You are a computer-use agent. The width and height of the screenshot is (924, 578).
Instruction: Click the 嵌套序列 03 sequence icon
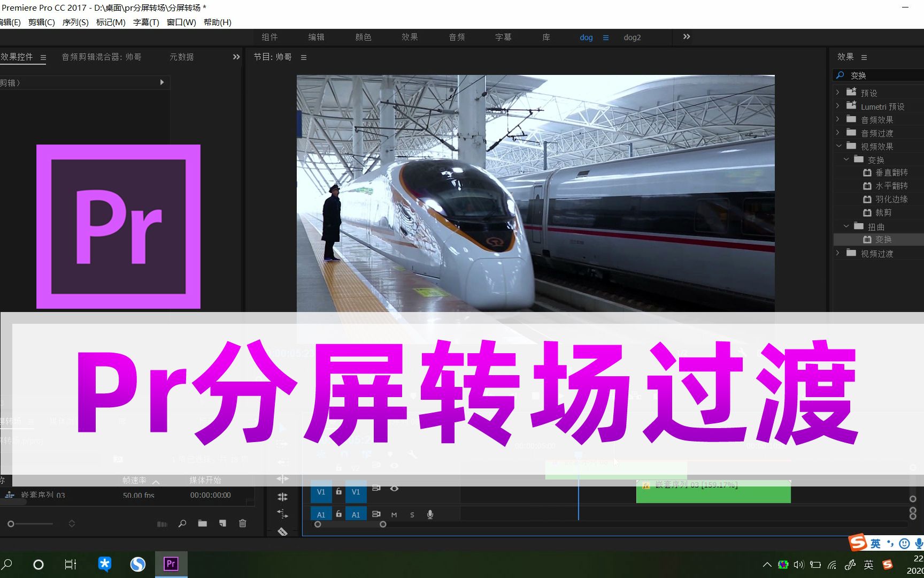pyautogui.click(x=10, y=495)
